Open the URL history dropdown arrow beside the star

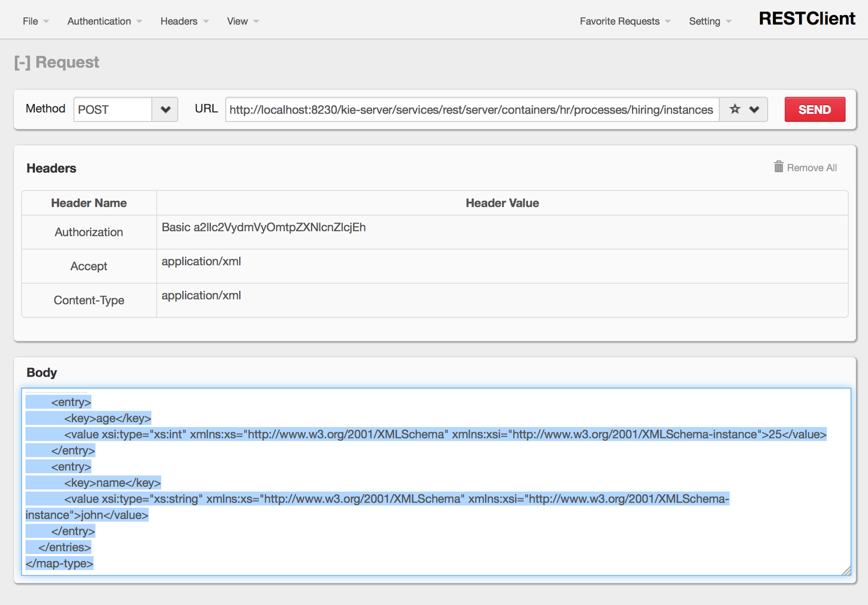754,109
